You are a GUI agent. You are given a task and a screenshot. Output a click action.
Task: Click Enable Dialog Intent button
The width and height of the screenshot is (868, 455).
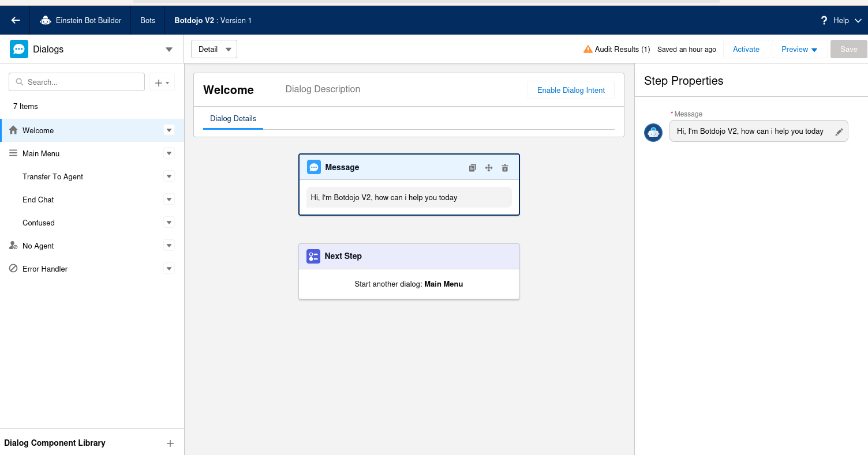pos(571,90)
